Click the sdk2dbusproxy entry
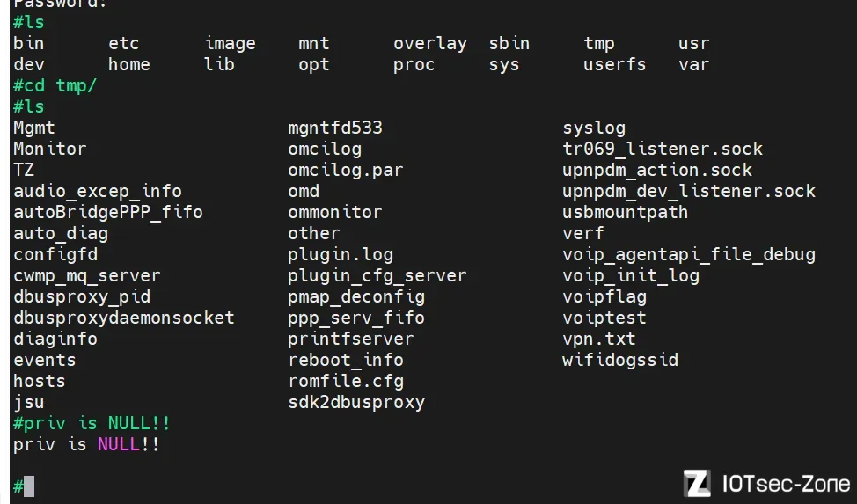This screenshot has height=504, width=857. (356, 402)
